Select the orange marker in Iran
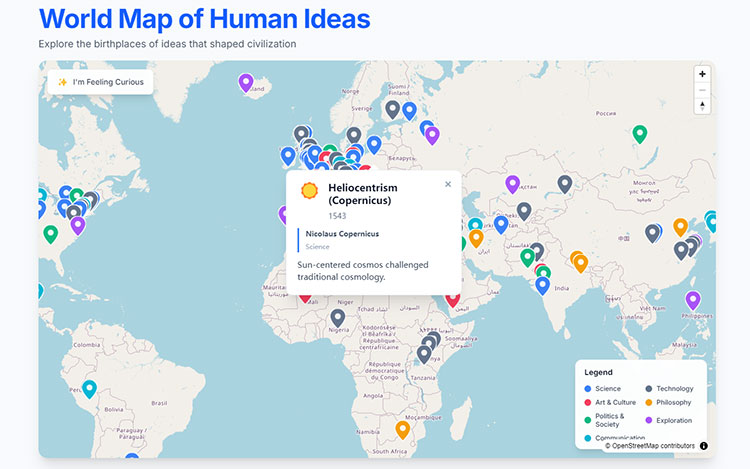750x469 pixels. click(476, 239)
